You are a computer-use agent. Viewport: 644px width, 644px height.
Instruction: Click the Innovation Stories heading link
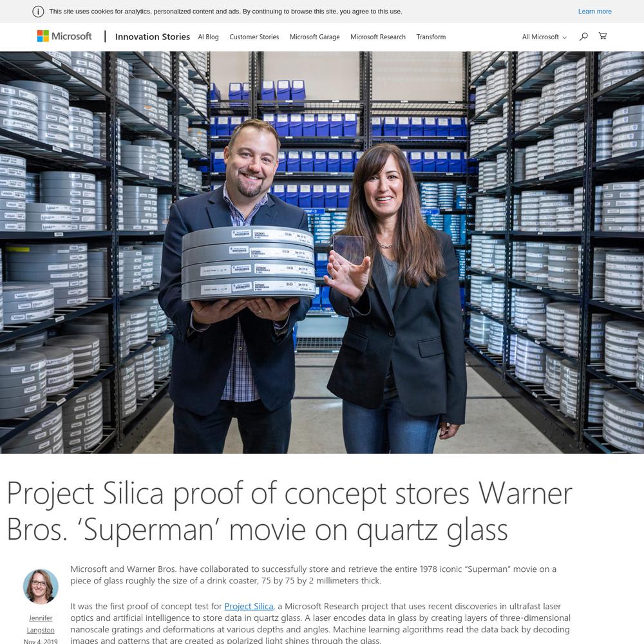click(153, 37)
